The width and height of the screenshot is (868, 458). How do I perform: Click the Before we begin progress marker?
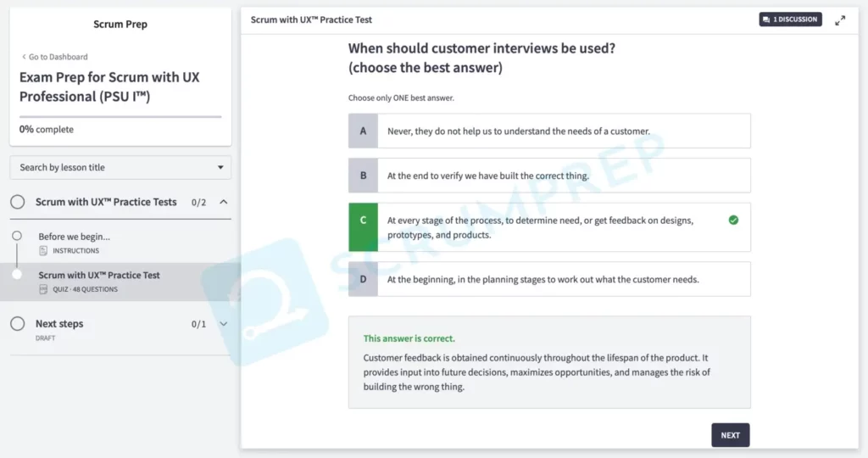[17, 236]
